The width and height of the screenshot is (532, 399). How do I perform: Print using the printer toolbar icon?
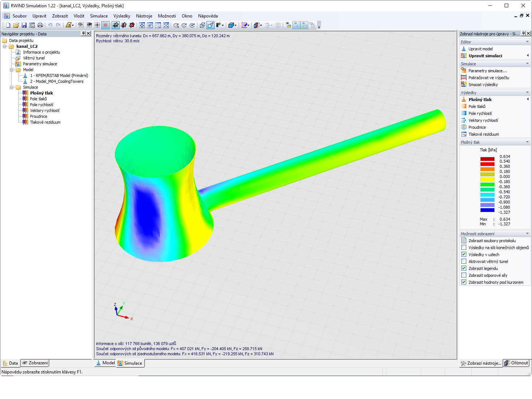point(40,25)
